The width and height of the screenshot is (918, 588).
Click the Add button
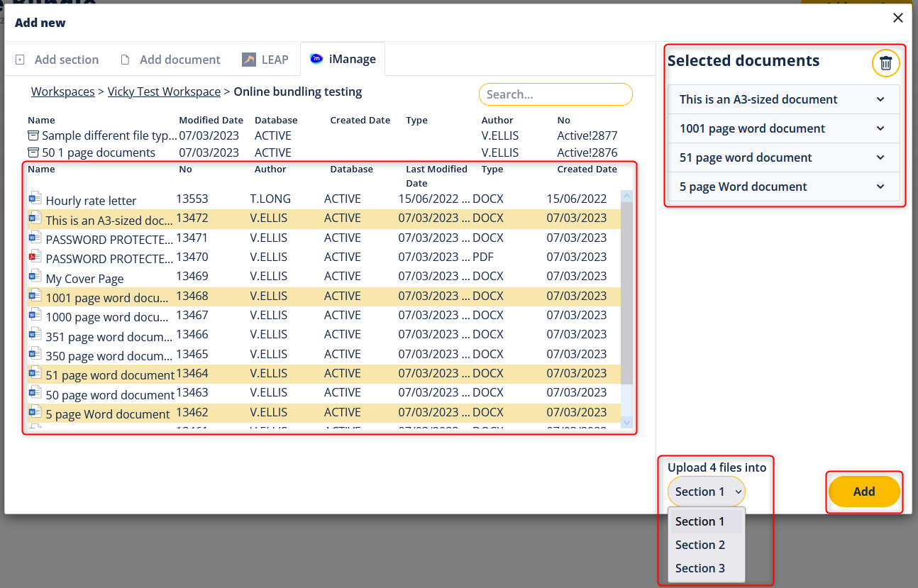pos(864,491)
